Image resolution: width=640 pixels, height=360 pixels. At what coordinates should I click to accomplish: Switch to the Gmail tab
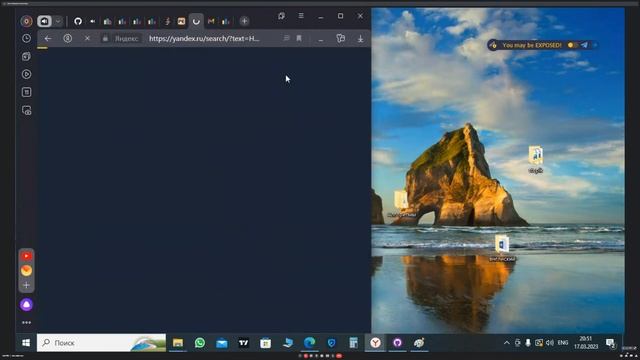pos(211,21)
